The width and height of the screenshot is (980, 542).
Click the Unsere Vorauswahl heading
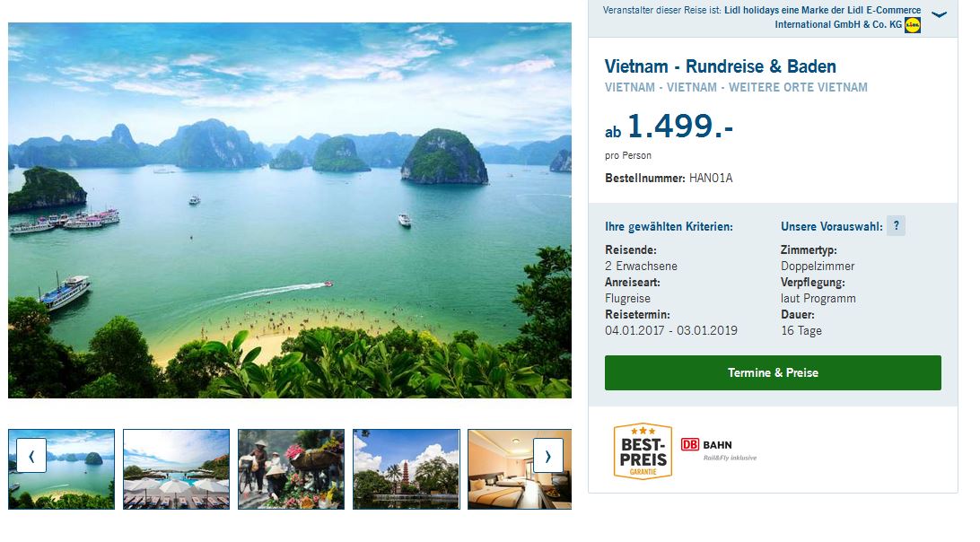pos(831,226)
